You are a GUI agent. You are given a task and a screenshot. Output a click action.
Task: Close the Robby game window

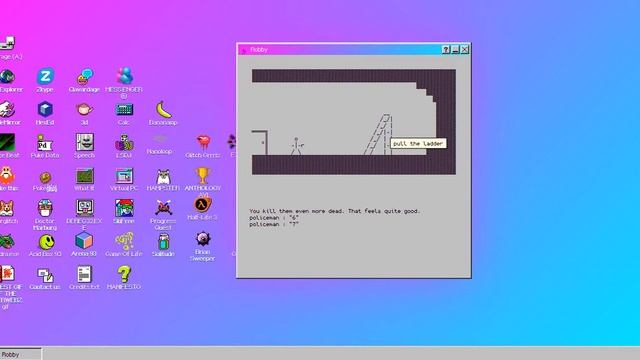tap(465, 50)
